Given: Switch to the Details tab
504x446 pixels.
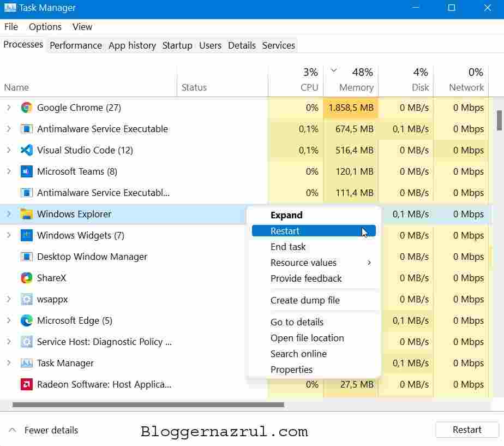Looking at the screenshot, I should coord(242,45).
